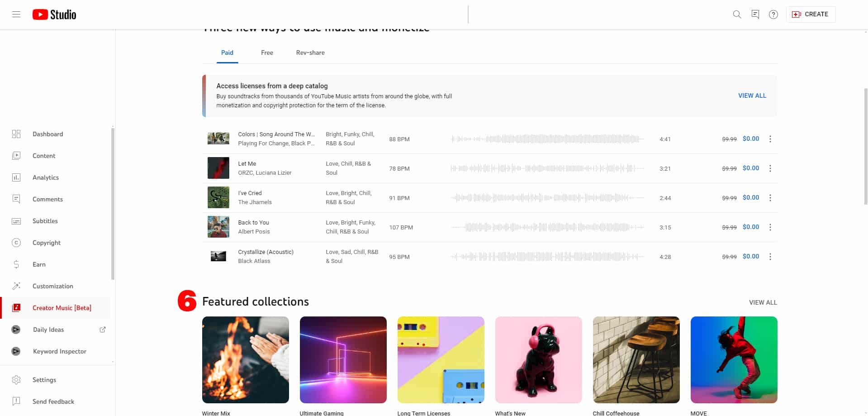The image size is (868, 416).
Task: Seek in the I've Cried waveform
Action: [x=547, y=198]
